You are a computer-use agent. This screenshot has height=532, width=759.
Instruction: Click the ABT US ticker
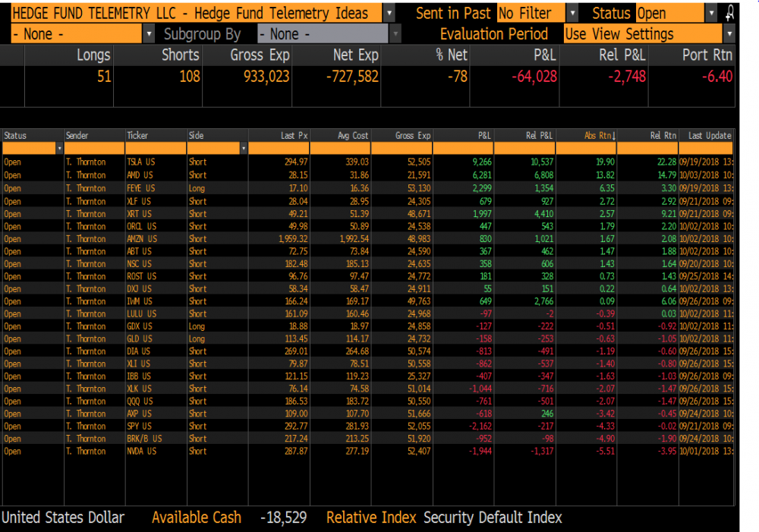coord(140,251)
